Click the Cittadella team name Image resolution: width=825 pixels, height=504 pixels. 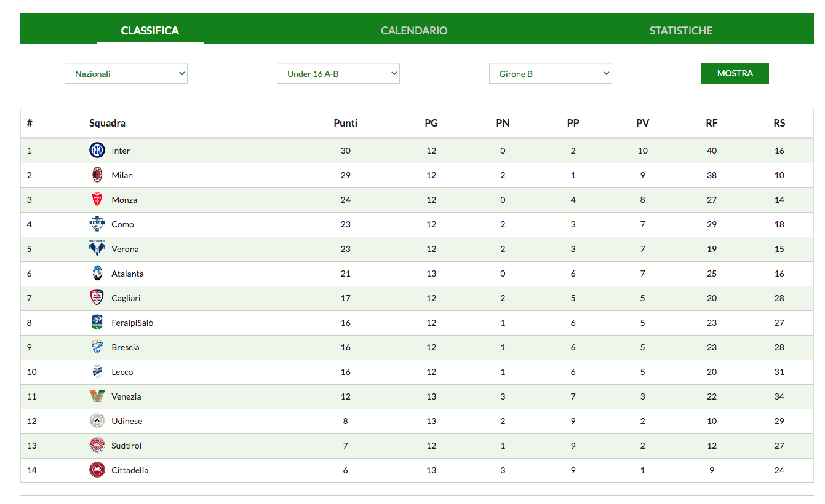click(130, 470)
